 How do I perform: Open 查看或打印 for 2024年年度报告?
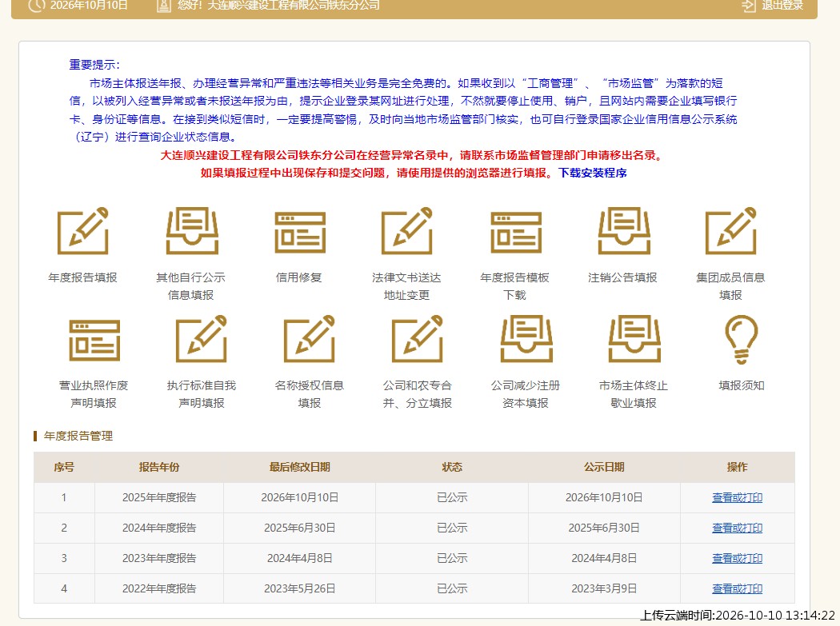point(737,528)
